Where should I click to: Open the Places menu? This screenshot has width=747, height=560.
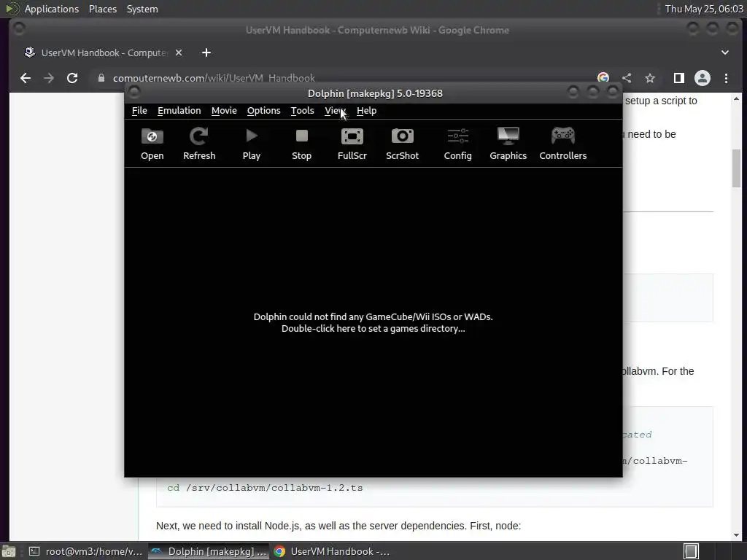tap(102, 9)
